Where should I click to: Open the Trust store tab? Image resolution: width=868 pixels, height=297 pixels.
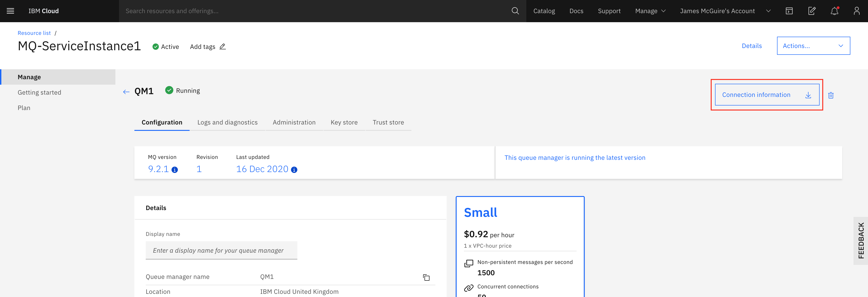pyautogui.click(x=388, y=122)
